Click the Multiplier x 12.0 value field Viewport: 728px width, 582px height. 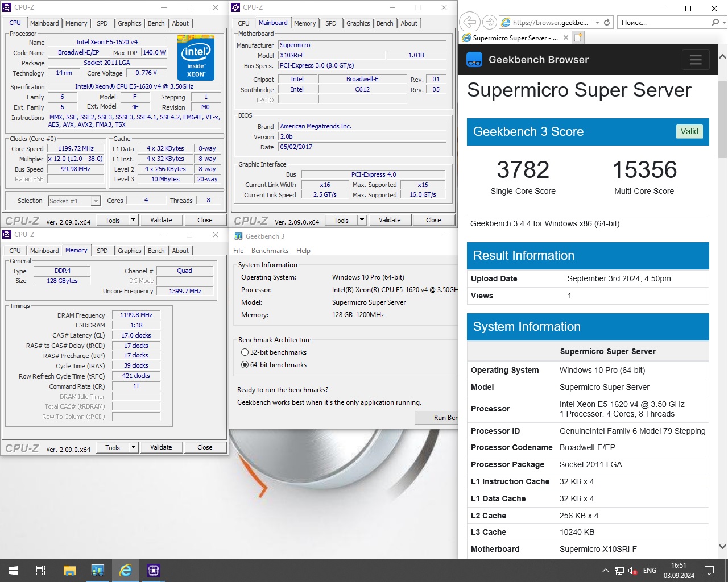[x=75, y=159]
